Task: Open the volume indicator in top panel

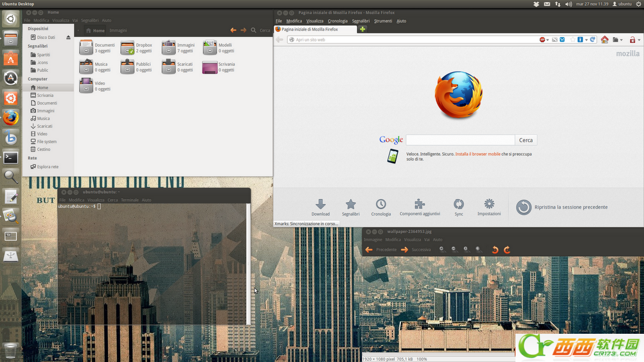Action: coord(568,4)
